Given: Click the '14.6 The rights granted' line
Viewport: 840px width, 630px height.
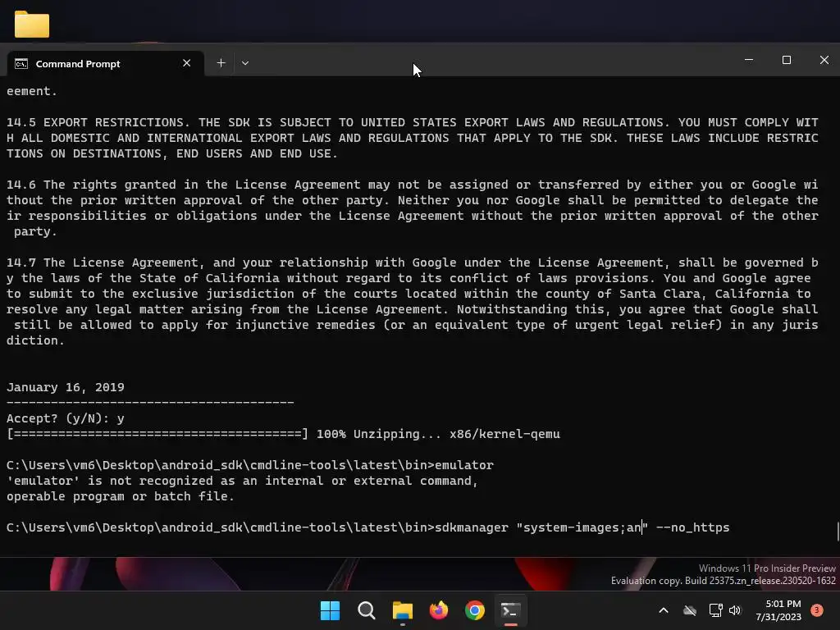Looking at the screenshot, I should (413, 185).
